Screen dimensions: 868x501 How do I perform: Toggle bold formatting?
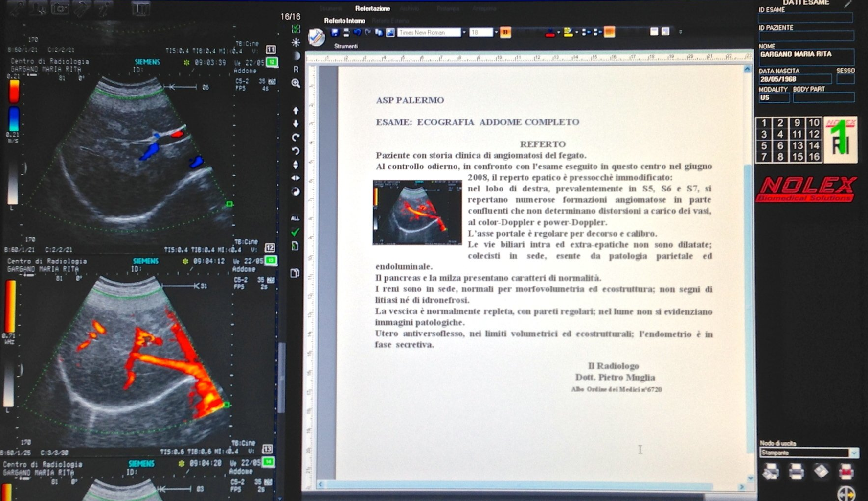tap(505, 33)
